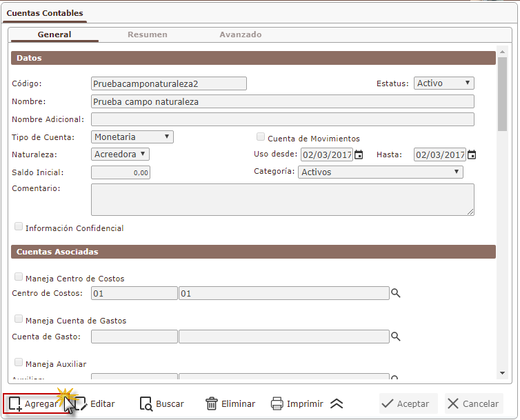Enable the Información Confidencial checkbox
Image resolution: width=520 pixels, height=420 pixels.
[19, 227]
